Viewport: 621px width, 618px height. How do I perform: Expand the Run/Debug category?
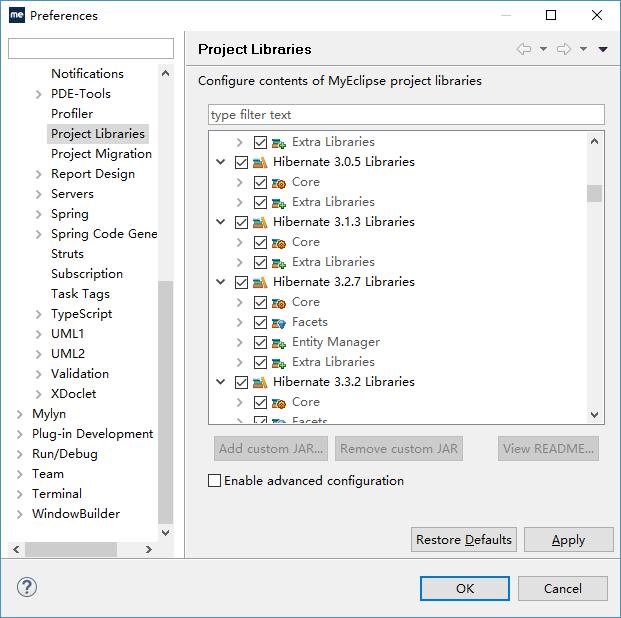19,454
